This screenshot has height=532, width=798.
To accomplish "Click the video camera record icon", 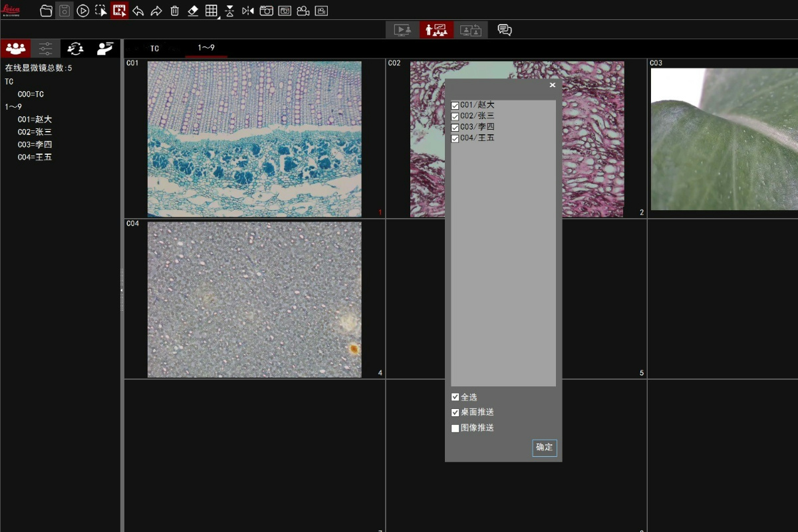I will point(303,11).
